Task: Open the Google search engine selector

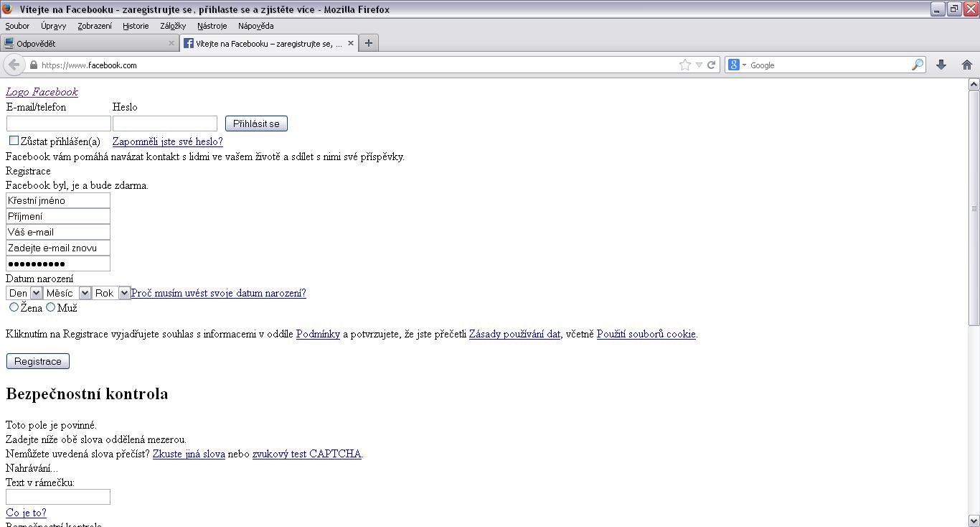Action: pos(738,65)
